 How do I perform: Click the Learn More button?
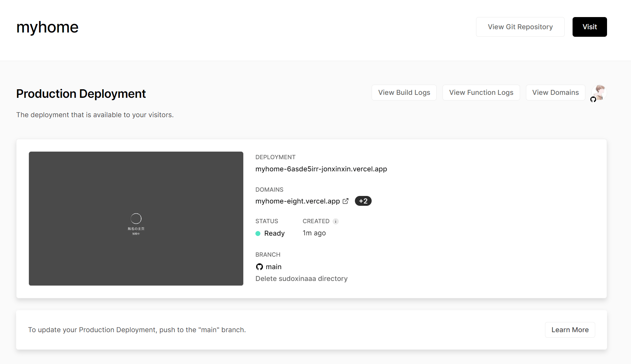click(x=570, y=330)
